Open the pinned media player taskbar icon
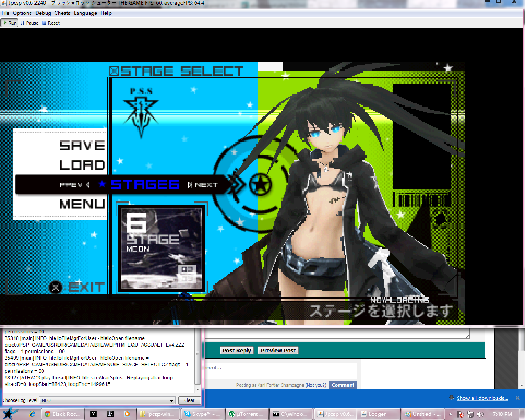525x420 pixels. tap(127, 414)
